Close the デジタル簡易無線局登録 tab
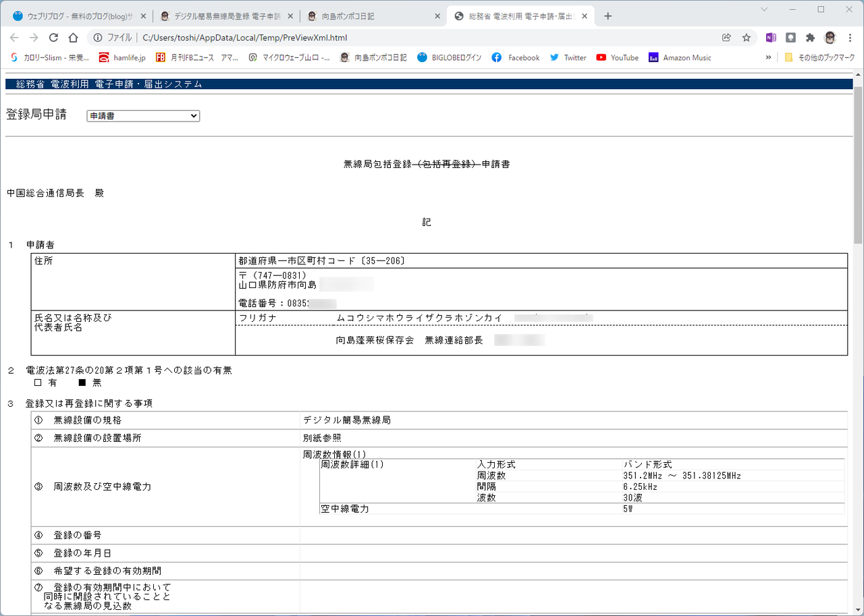The width and height of the screenshot is (864, 616). 290,16
